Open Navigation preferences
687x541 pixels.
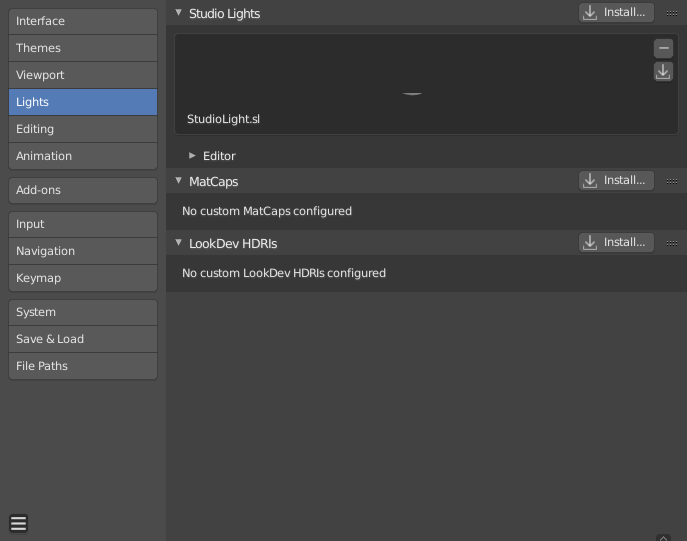tap(83, 251)
